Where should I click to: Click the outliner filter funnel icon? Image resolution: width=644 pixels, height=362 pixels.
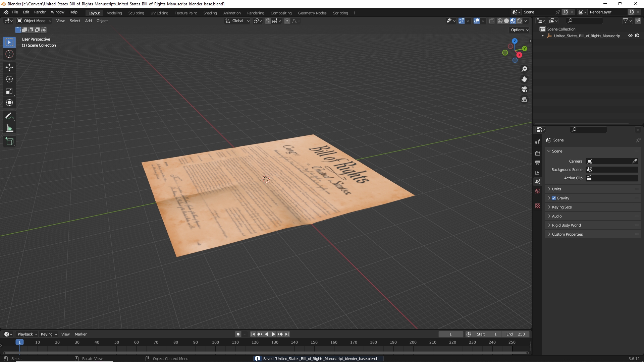[626, 21]
